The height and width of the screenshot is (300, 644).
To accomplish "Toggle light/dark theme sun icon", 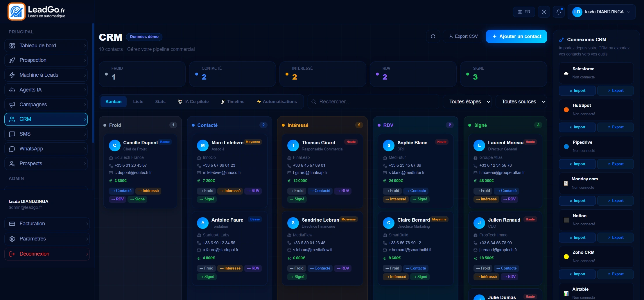I will (x=544, y=12).
